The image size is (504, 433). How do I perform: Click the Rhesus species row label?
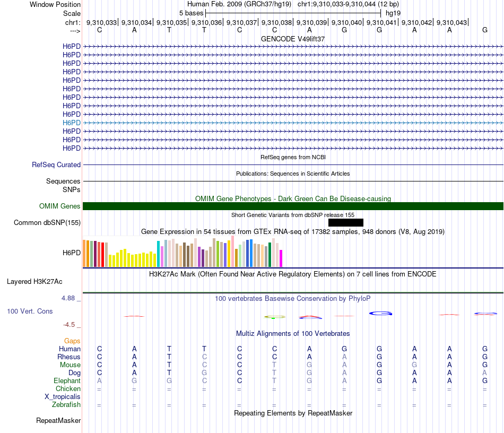[69, 357]
